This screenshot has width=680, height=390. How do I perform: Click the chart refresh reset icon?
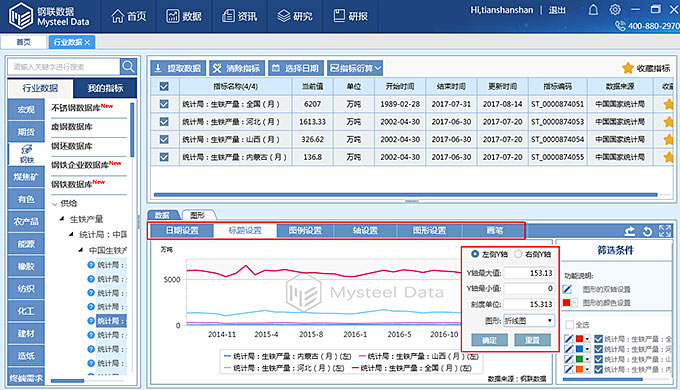[x=647, y=231]
